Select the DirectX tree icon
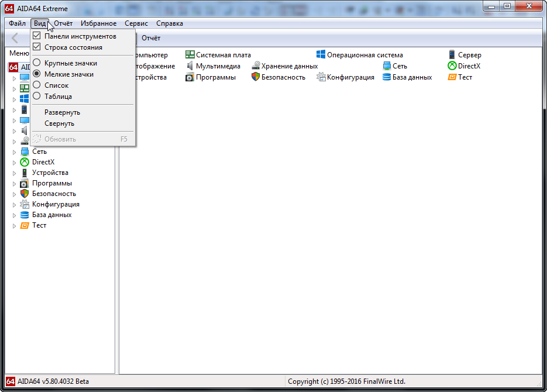This screenshot has height=392, width=547. click(25, 162)
